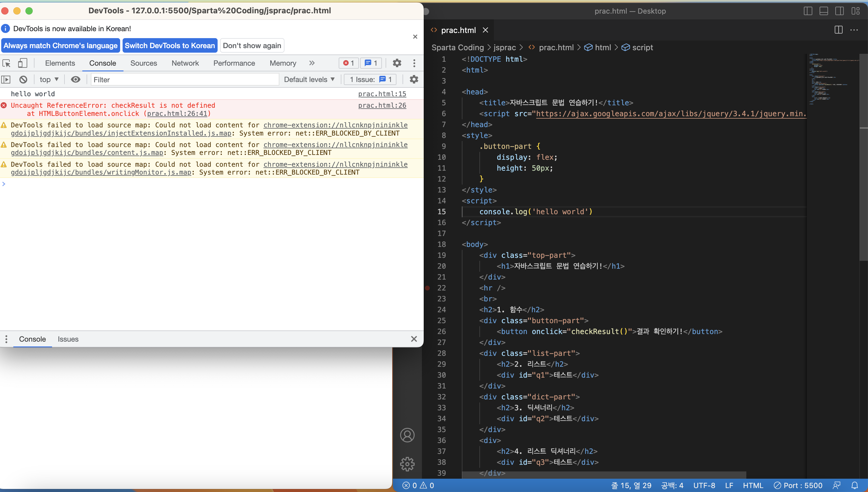Open the Memory tab
The width and height of the screenshot is (868, 492).
click(283, 63)
